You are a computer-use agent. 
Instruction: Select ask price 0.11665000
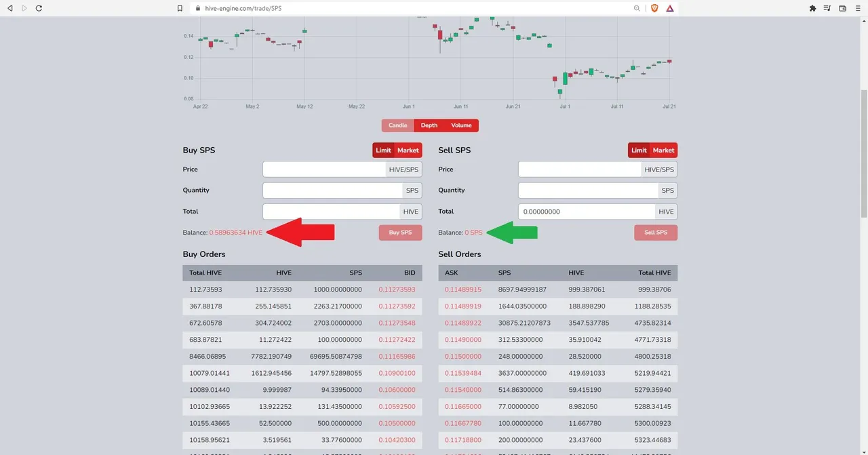(x=463, y=407)
